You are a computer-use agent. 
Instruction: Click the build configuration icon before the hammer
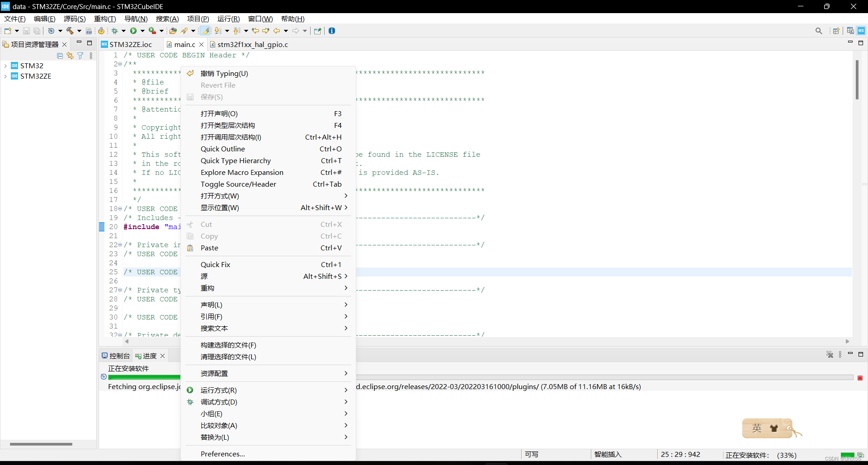pyautogui.click(x=51, y=31)
